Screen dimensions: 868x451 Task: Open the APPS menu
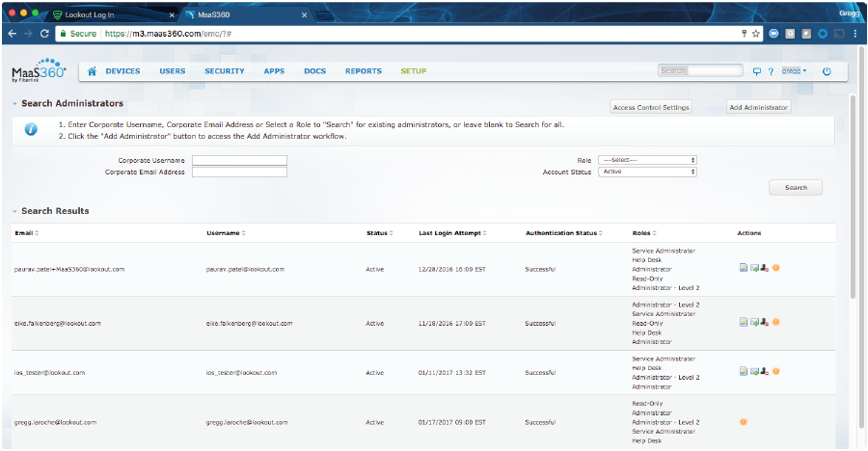[274, 71]
